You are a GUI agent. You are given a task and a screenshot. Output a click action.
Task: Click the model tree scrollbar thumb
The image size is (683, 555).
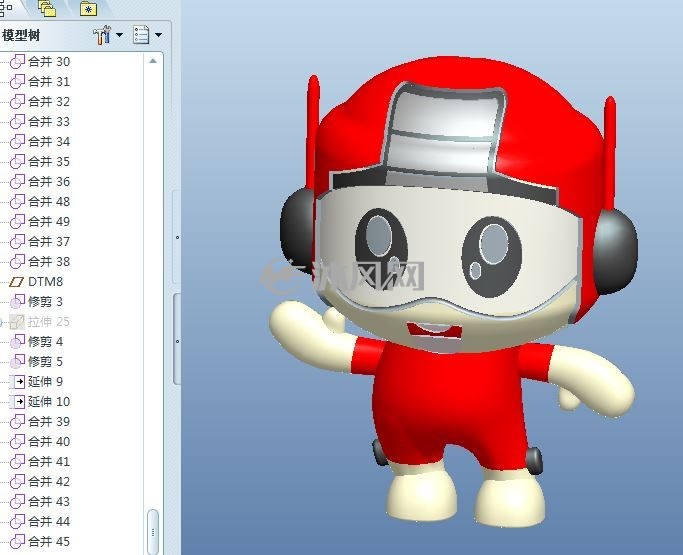(x=153, y=531)
